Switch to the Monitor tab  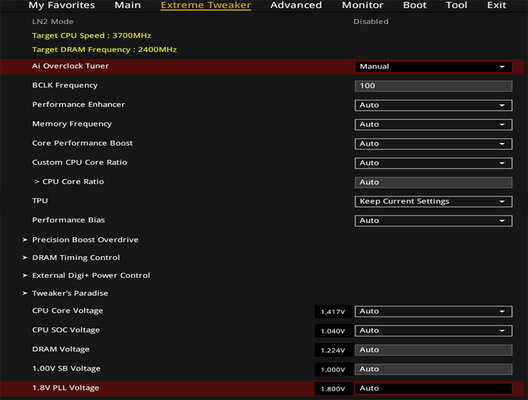[x=363, y=5]
